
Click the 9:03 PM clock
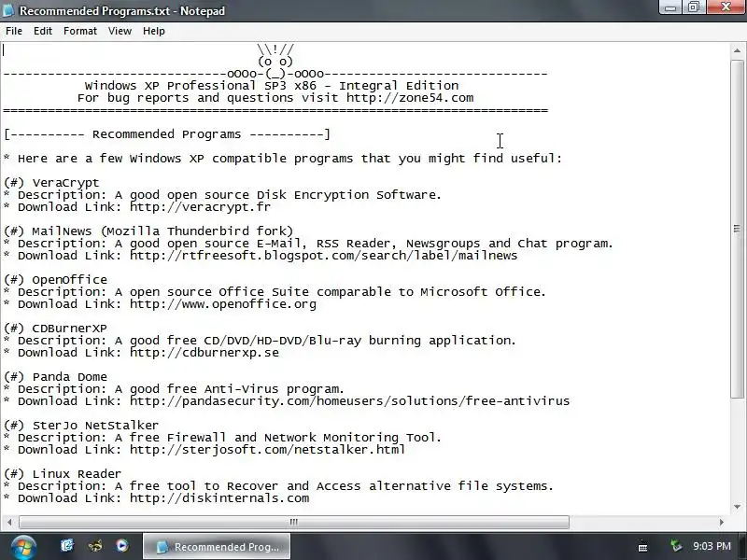(712, 546)
